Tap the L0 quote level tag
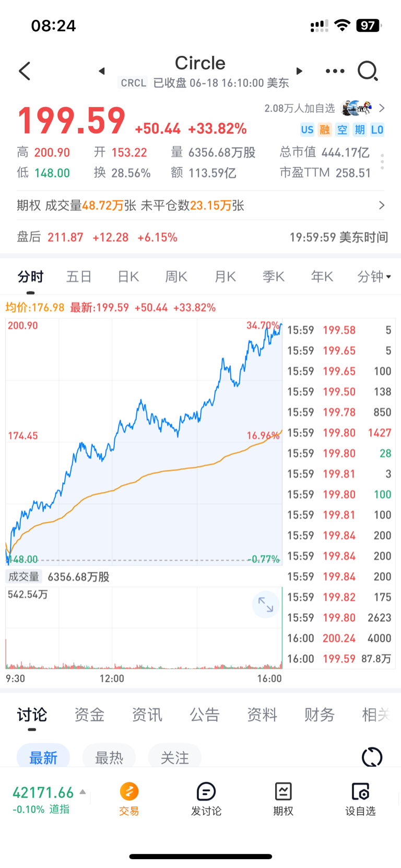The image size is (401, 868). (x=377, y=130)
